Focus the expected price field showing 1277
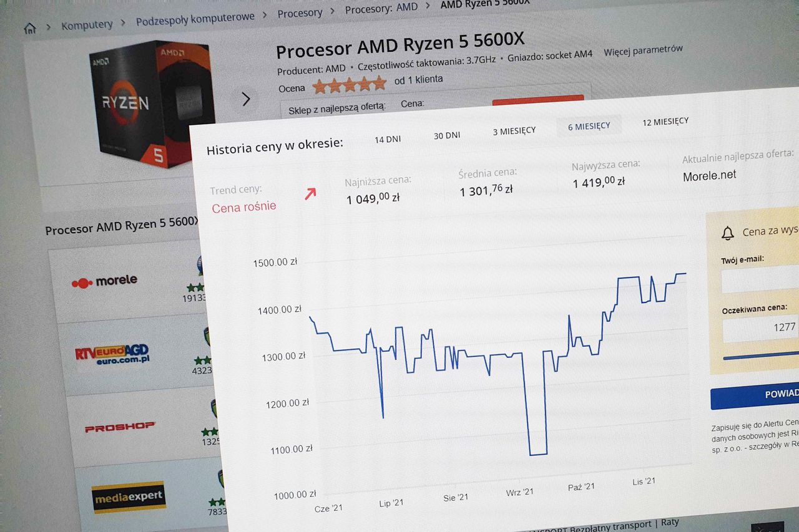799x532 pixels. (761, 329)
